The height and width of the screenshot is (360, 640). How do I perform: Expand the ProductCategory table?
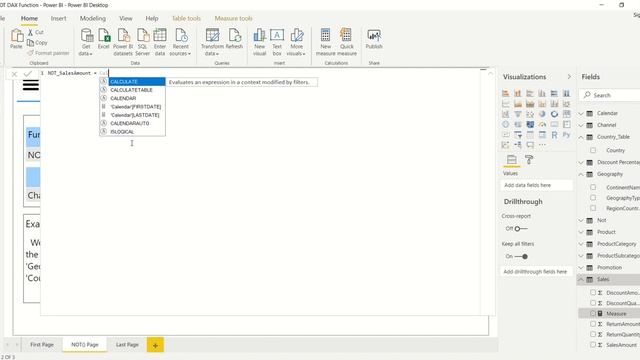(x=581, y=244)
